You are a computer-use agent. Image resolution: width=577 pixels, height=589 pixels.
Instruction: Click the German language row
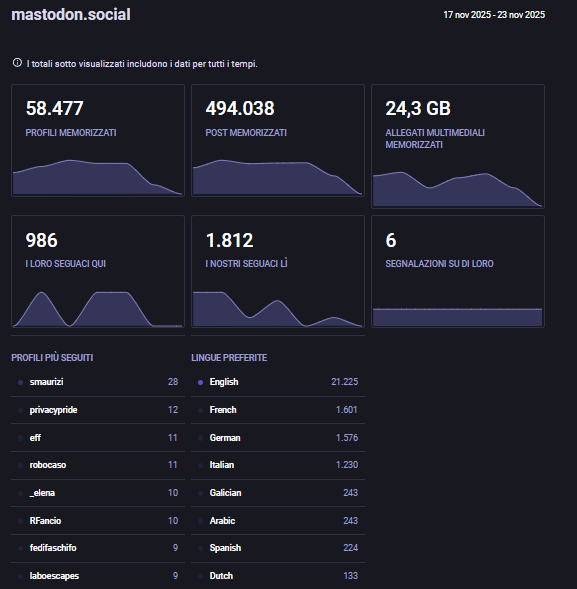[278, 438]
